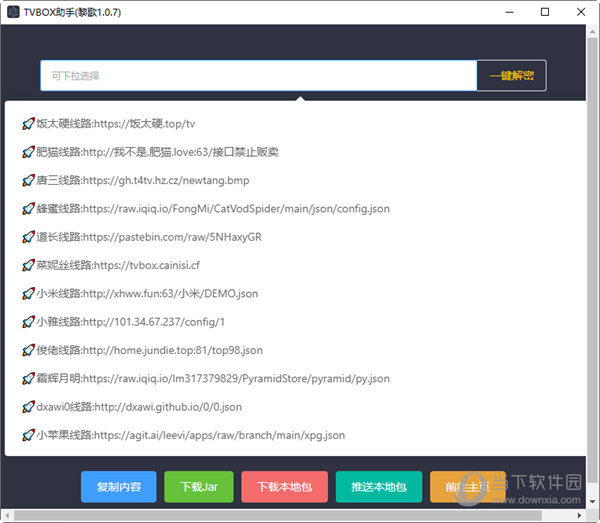
Task: Pick dxawi0线路 0.json entry
Action: click(x=295, y=407)
